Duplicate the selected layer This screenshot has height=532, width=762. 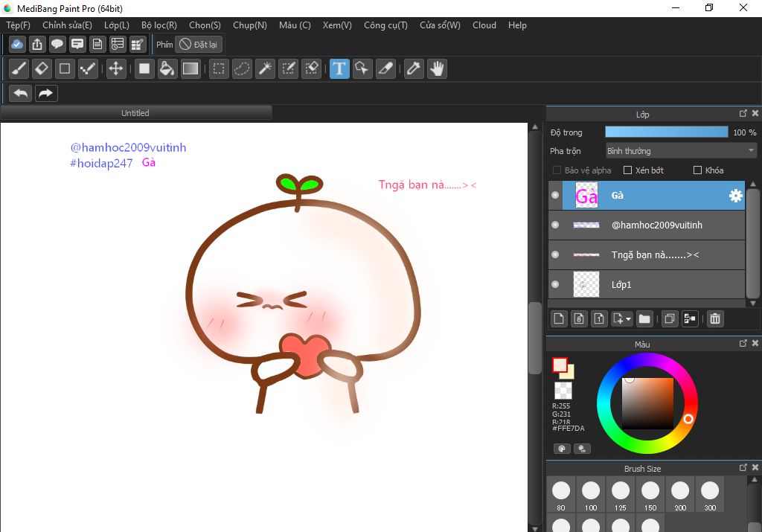coord(670,318)
